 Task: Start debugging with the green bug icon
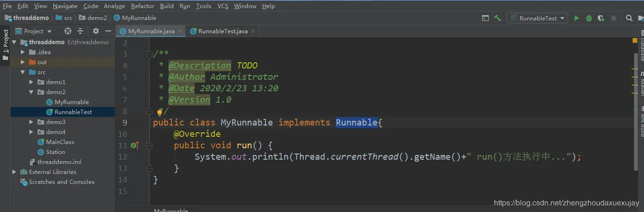[589, 18]
